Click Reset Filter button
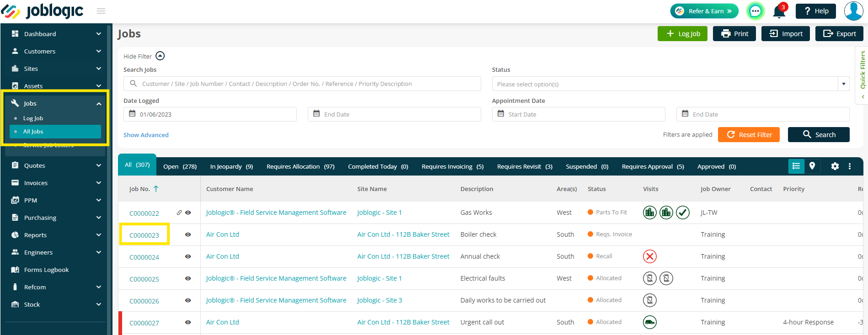The height and width of the screenshot is (335, 868). (749, 134)
